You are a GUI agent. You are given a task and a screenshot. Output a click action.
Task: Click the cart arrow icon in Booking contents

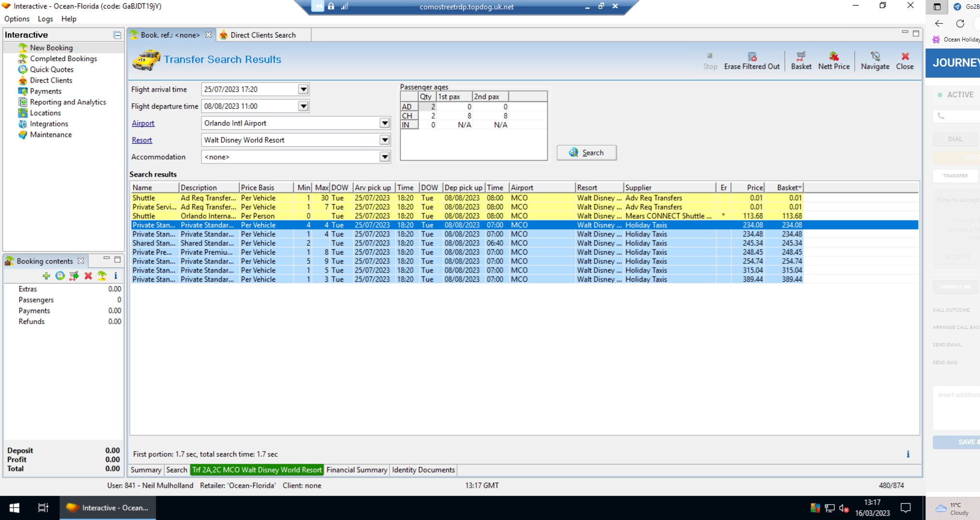(x=74, y=275)
